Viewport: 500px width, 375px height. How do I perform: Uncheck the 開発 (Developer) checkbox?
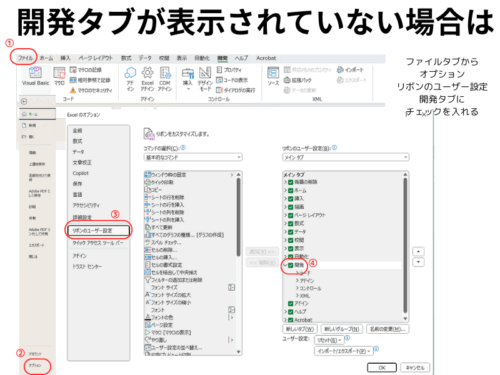click(x=290, y=265)
